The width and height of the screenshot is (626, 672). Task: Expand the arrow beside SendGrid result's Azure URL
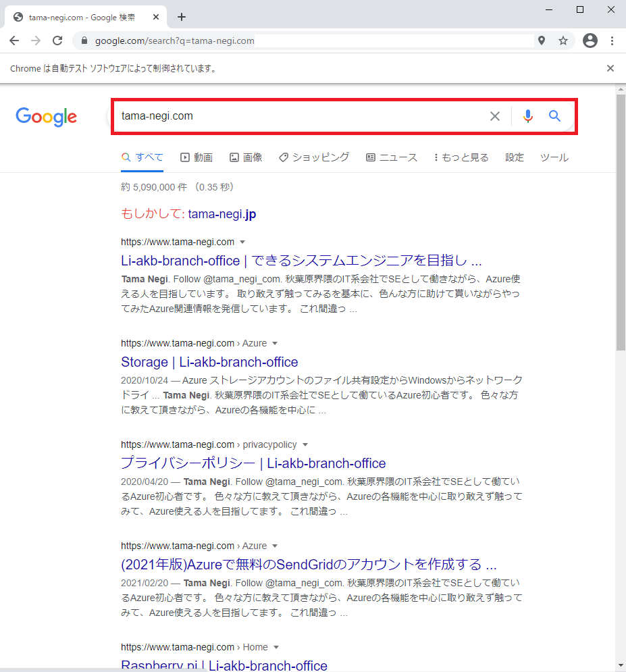pos(275,546)
